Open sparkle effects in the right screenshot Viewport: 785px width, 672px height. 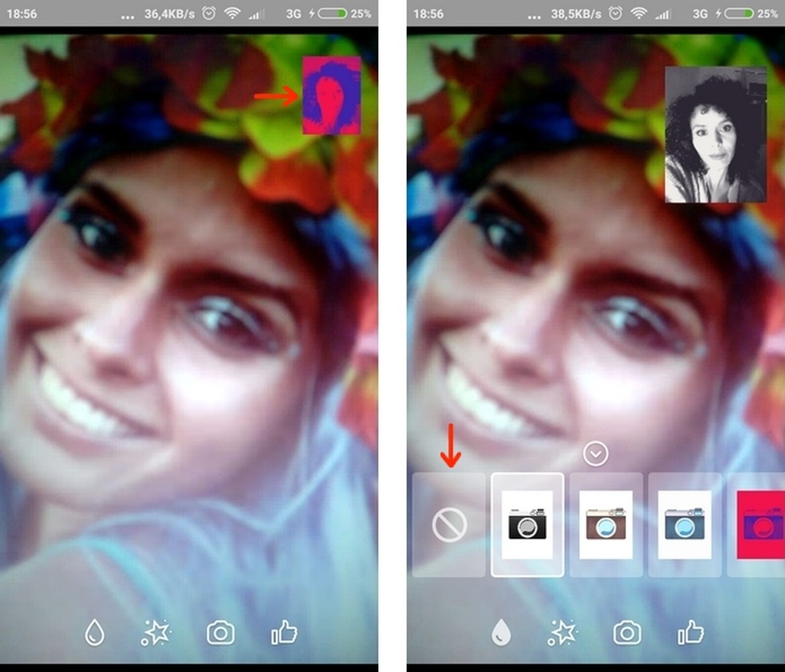click(x=562, y=632)
